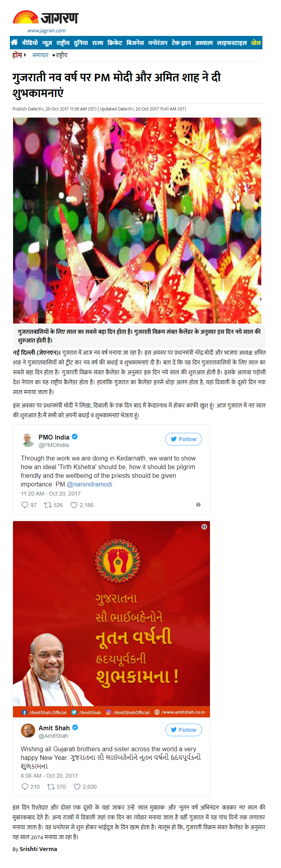Open the yellow खेल menu item
The width and height of the screenshot is (281, 868).
pos(256,43)
